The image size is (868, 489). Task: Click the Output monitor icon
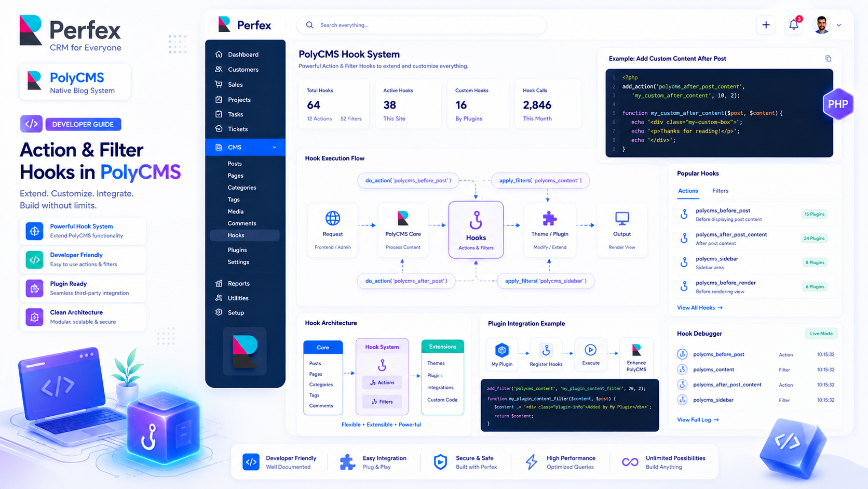coord(622,218)
